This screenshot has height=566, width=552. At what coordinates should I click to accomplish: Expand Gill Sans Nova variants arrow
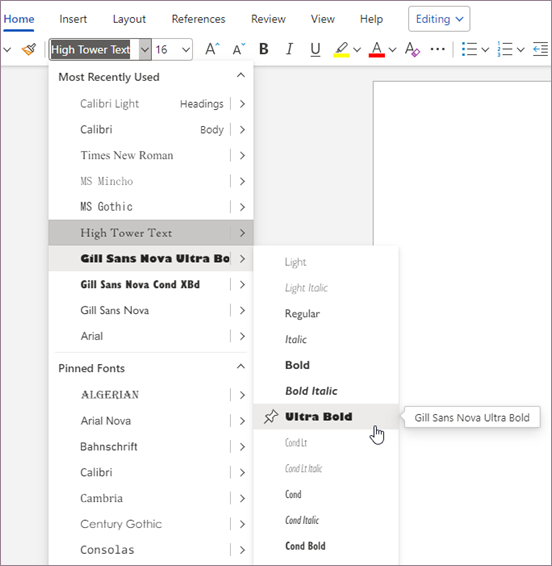tap(242, 310)
